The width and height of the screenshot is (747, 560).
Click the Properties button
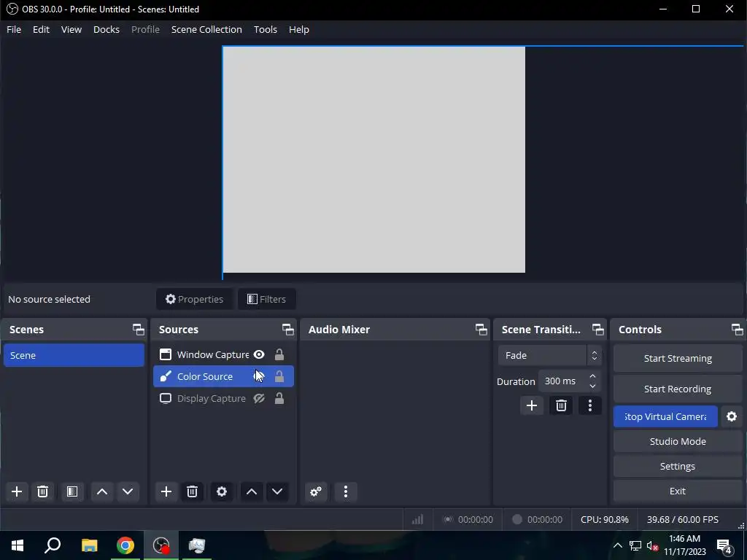[x=194, y=299]
